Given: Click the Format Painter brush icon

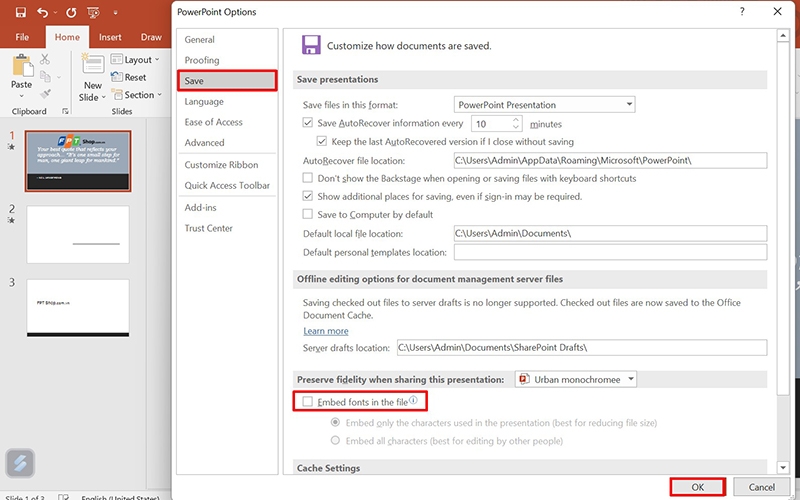Looking at the screenshot, I should (x=45, y=94).
